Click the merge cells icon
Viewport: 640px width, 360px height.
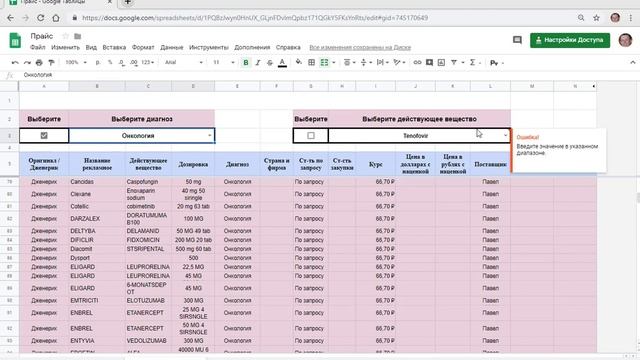coord(324,62)
